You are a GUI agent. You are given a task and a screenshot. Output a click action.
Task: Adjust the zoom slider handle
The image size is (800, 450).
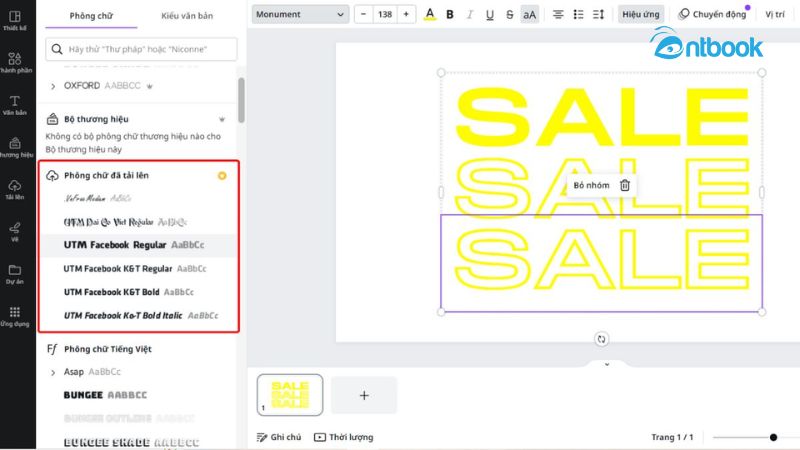pos(773,437)
